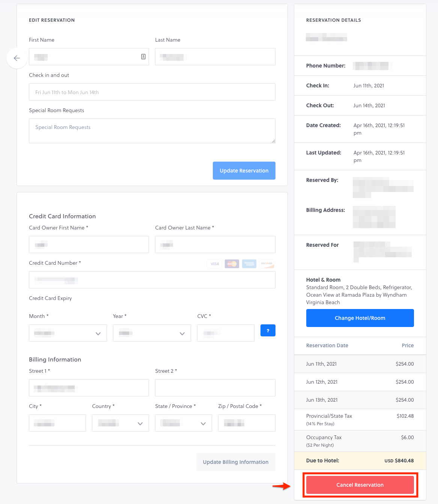Click the Street 2 input field
438x504 pixels.
click(215, 388)
